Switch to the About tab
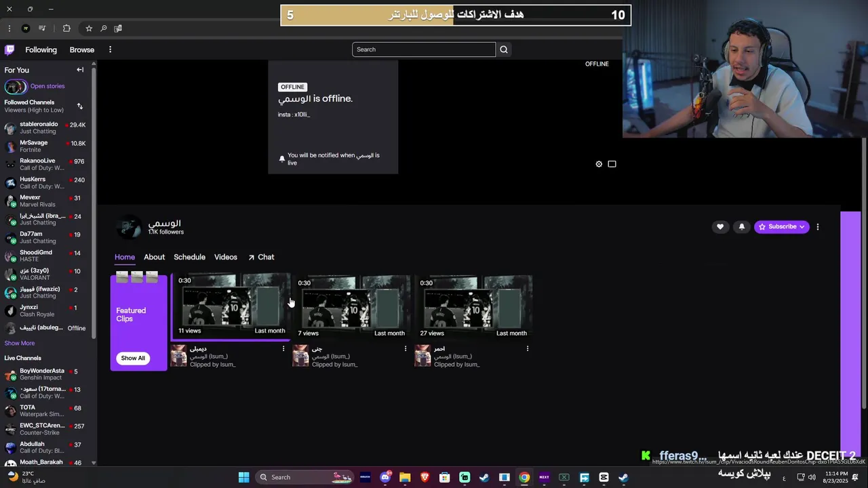 [154, 257]
